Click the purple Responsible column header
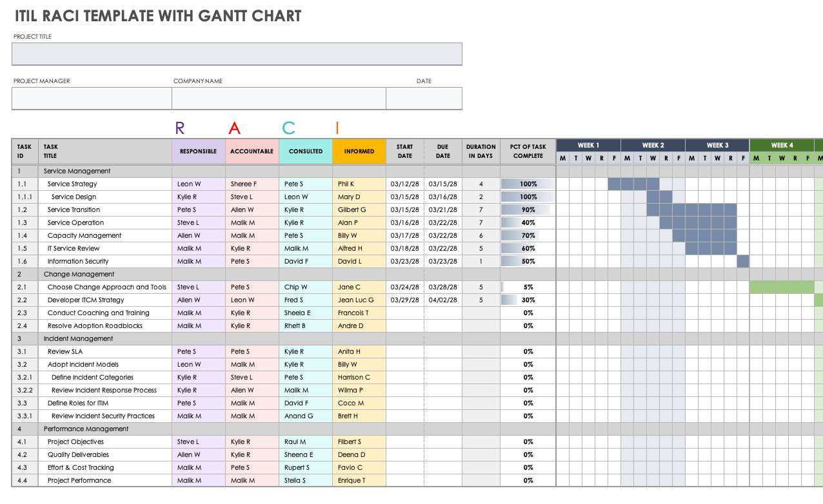The width and height of the screenshot is (823, 504). tap(198, 151)
